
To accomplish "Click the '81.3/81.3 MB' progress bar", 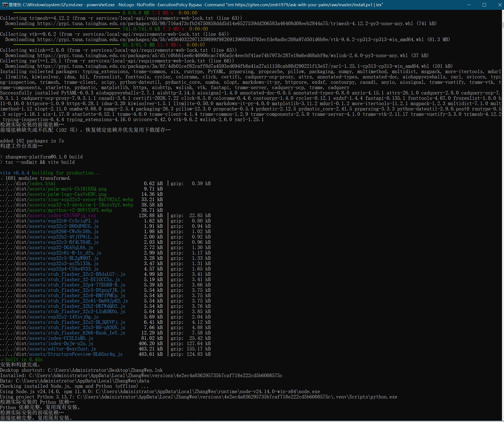I will click(67, 45).
